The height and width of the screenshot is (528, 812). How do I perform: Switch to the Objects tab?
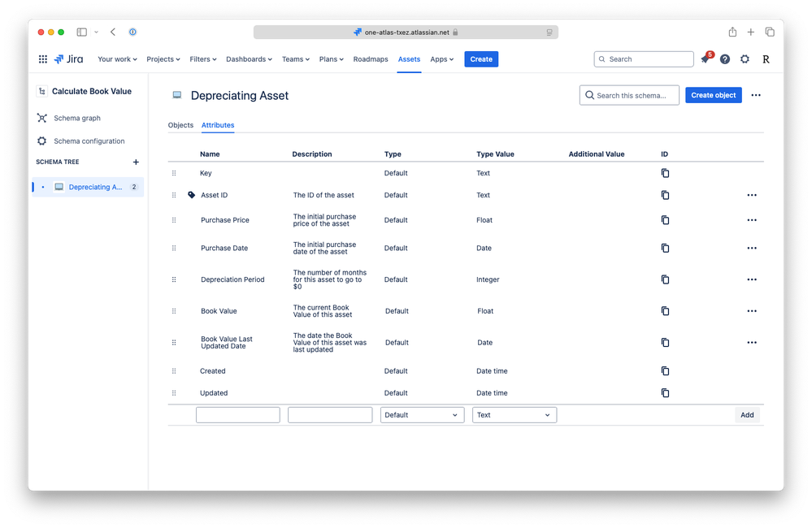coord(180,125)
